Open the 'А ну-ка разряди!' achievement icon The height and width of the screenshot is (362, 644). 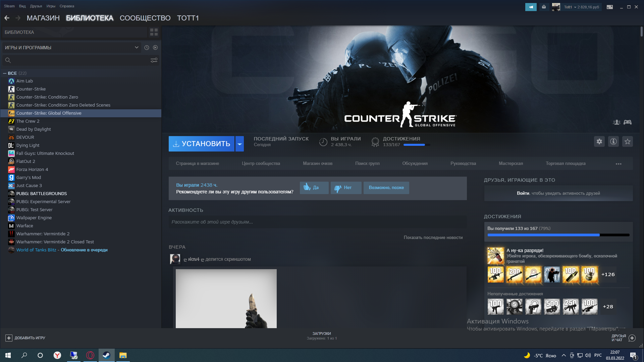pyautogui.click(x=496, y=256)
